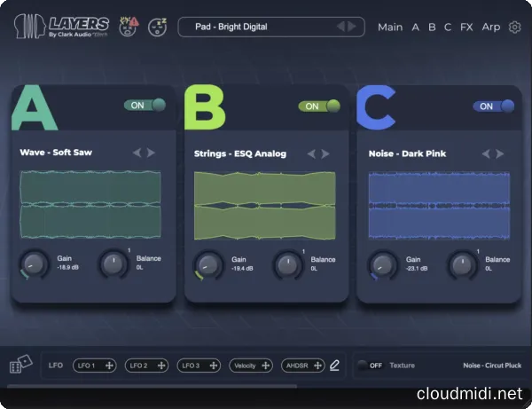The image size is (532, 409).
Task: Open the Arp tab
Action: point(491,28)
